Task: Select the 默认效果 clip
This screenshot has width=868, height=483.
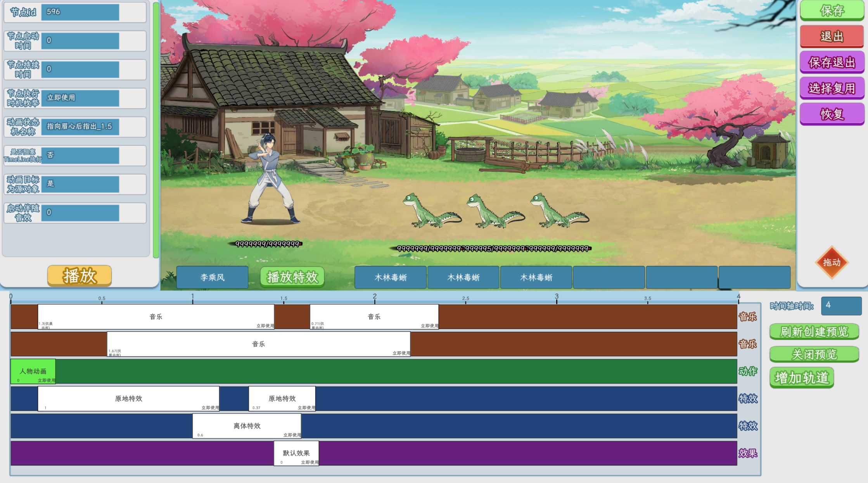Action: tap(296, 453)
